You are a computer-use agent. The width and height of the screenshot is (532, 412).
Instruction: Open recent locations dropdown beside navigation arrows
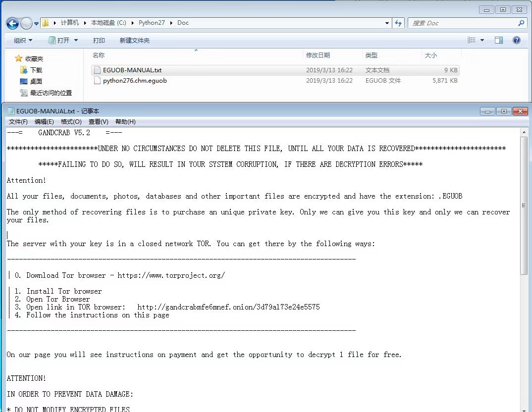point(36,24)
